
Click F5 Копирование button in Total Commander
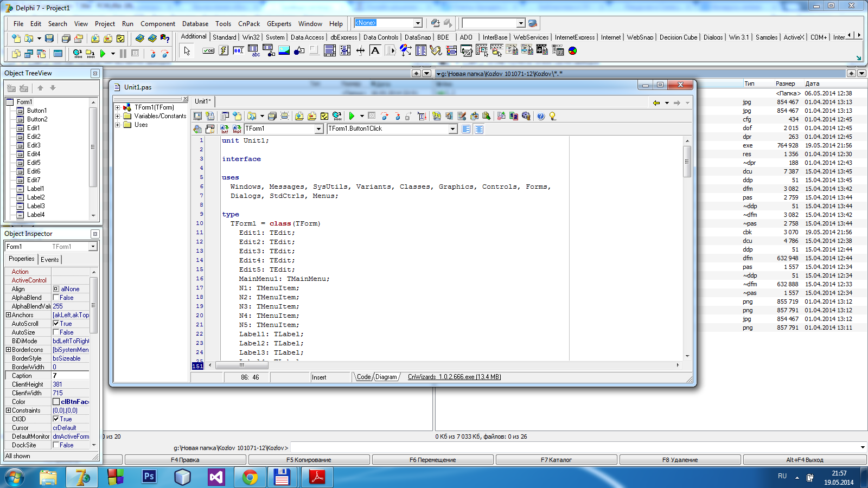[309, 460]
